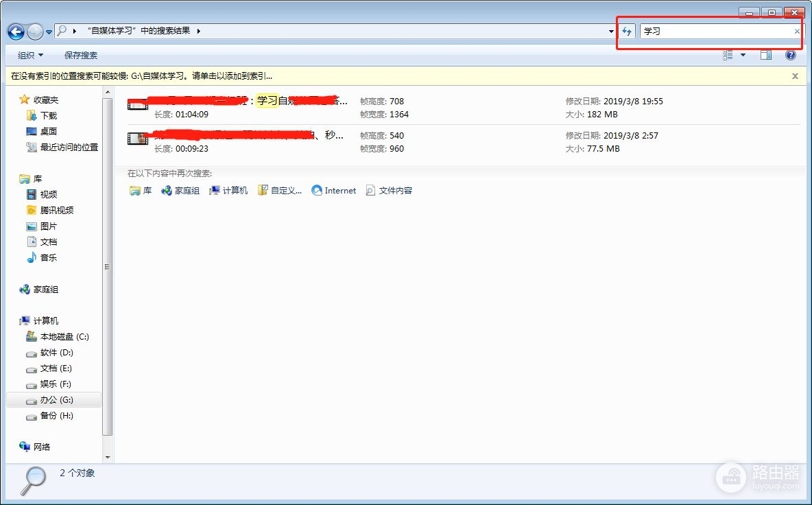This screenshot has width=812, height=505.
Task: Click the navigation pane scroll down arrow
Action: pos(108,458)
